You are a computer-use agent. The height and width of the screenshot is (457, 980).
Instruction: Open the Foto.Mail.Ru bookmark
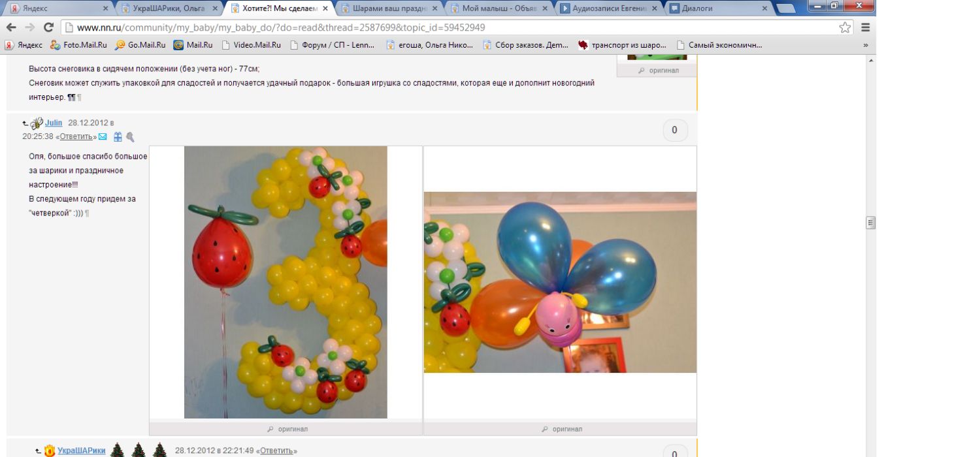click(x=78, y=45)
